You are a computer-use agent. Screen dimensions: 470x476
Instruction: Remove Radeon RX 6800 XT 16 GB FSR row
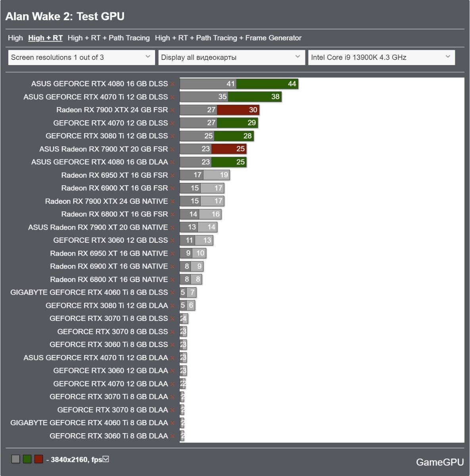(173, 214)
